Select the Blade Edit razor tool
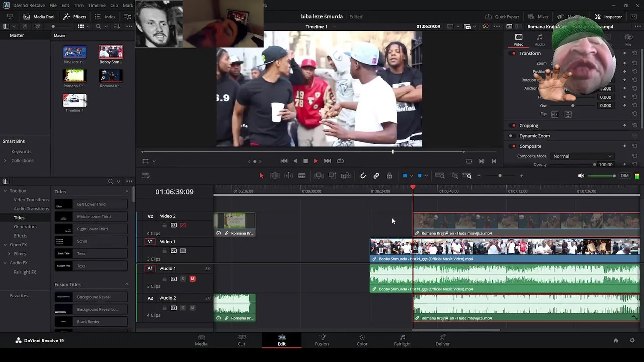The image size is (644, 362). 302,176
